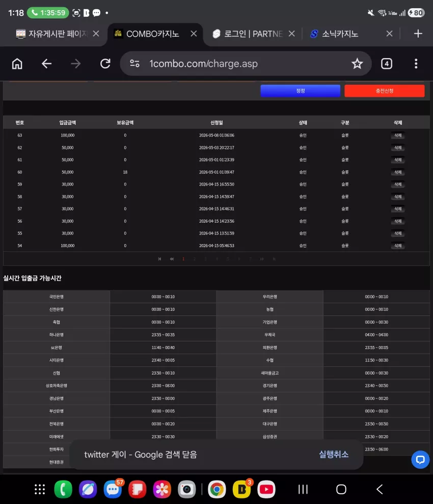The height and width of the screenshot is (504, 433).
Task: Delete deposit row number 60
Action: click(x=398, y=172)
